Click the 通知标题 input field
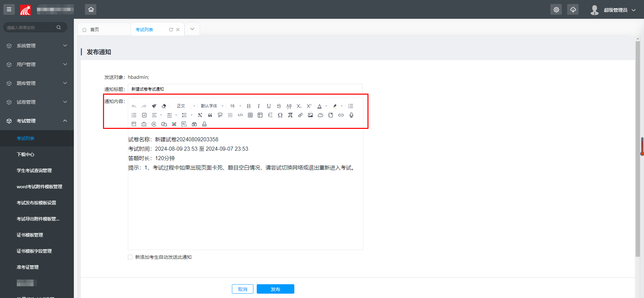This screenshot has height=298, width=644. 245,89
